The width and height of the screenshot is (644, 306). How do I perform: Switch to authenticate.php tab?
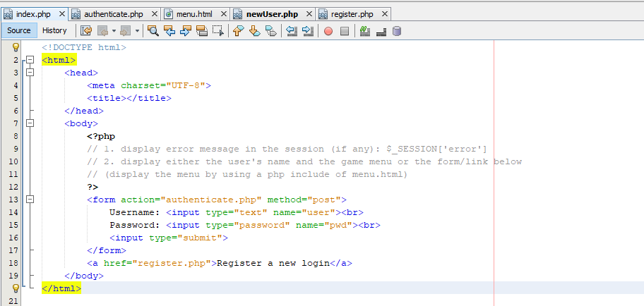(x=114, y=14)
